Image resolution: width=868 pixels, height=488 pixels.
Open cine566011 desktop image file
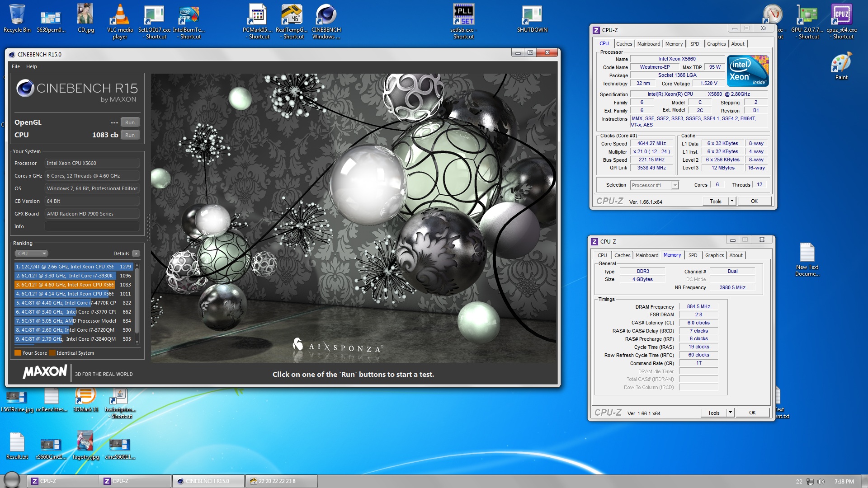[120, 448]
